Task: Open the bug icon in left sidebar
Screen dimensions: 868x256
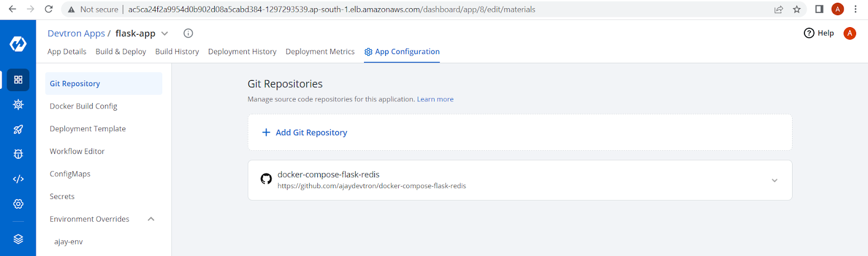Action: pyautogui.click(x=18, y=154)
